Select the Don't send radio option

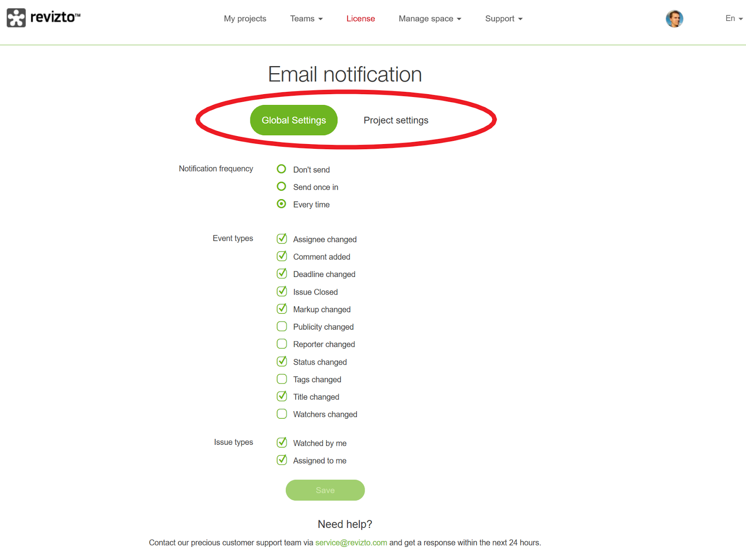click(x=282, y=169)
